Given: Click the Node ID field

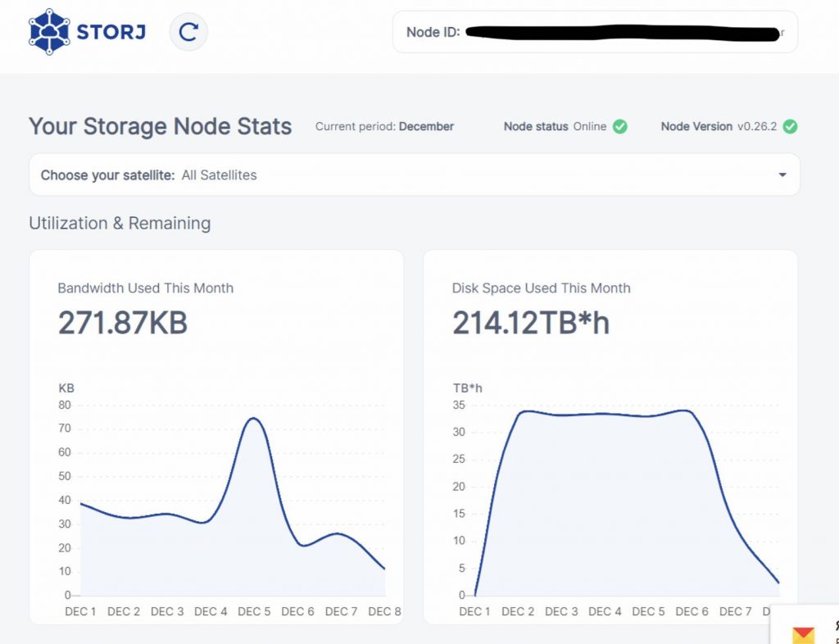Looking at the screenshot, I should (x=595, y=32).
